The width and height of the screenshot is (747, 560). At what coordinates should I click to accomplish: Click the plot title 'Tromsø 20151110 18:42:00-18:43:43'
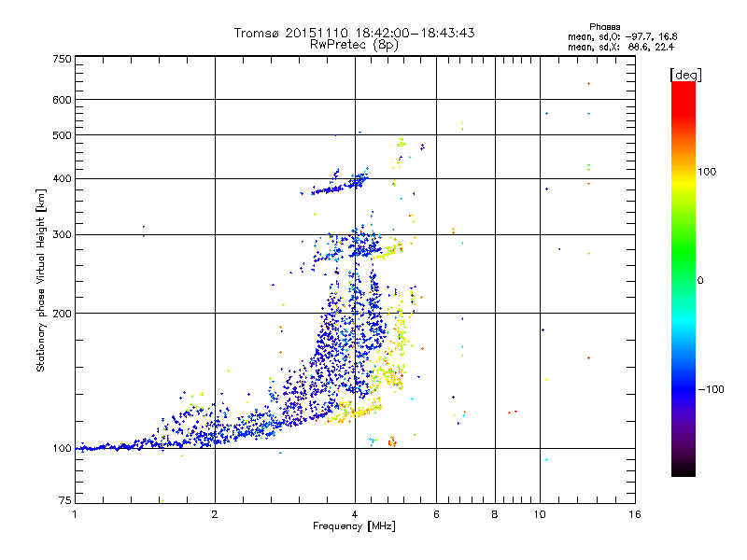(354, 33)
